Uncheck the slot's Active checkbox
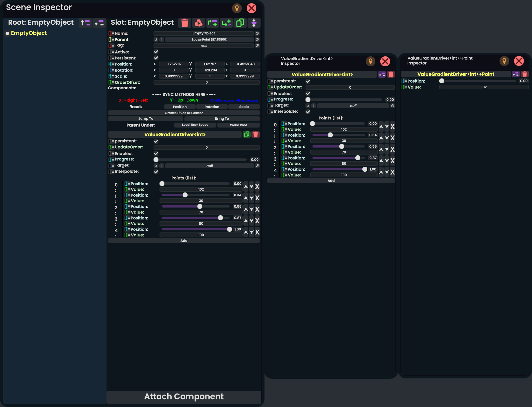Screen dimensions: 532x407 coord(156,52)
